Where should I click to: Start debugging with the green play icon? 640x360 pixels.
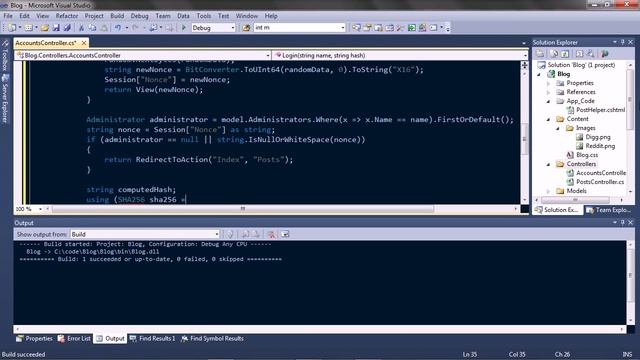(x=184, y=28)
